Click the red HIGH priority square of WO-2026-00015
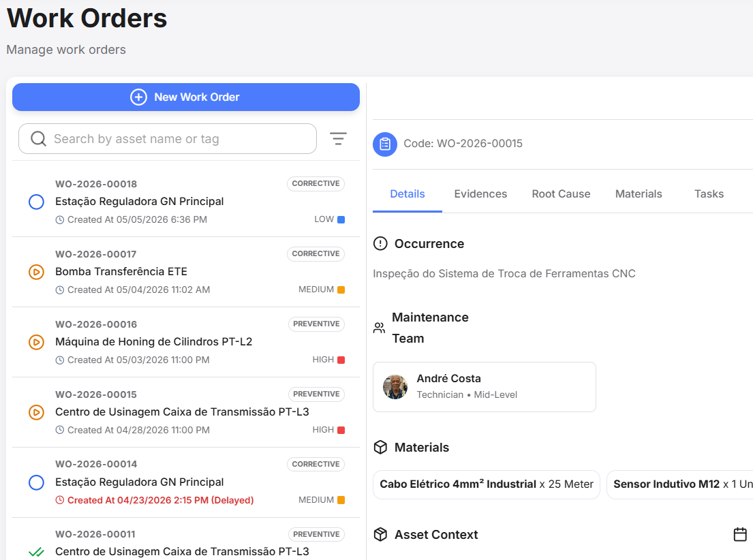Image resolution: width=753 pixels, height=560 pixels. pos(341,430)
